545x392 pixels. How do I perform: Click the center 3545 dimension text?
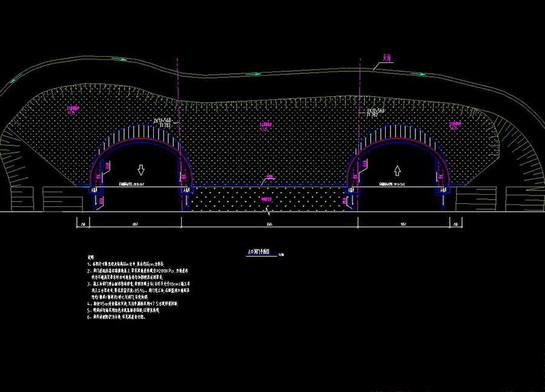click(x=269, y=223)
